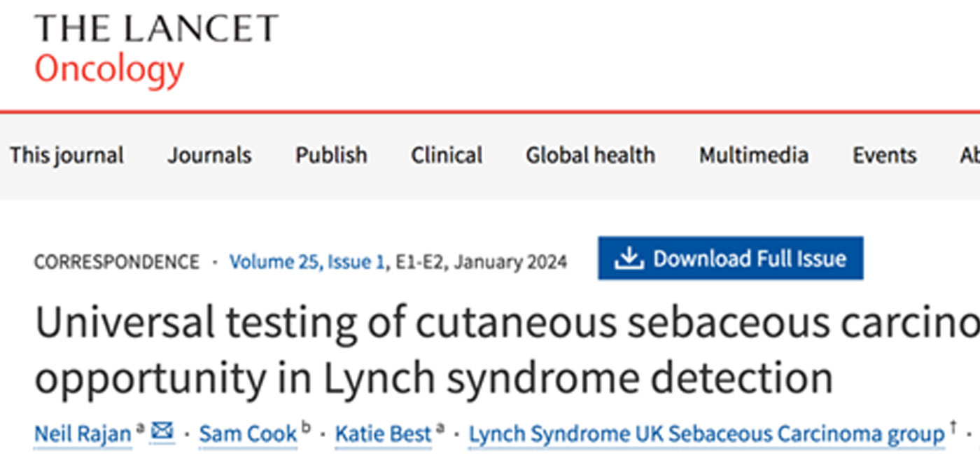980x458 pixels.
Task: Click author name Neil Rajan
Action: pyautogui.click(x=83, y=435)
